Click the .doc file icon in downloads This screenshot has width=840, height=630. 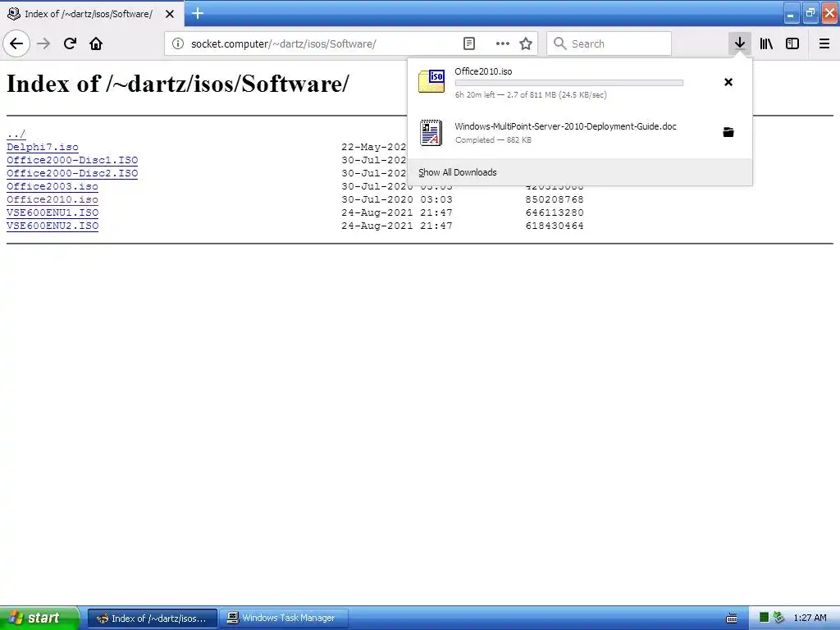(x=431, y=132)
